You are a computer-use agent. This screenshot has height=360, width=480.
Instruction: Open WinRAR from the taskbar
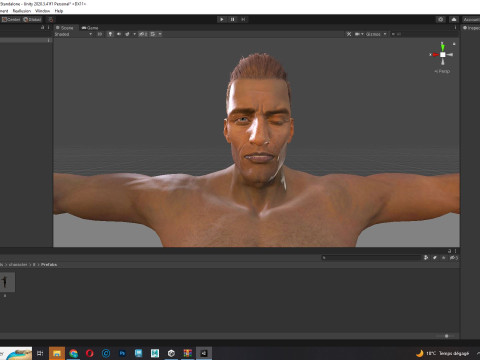[x=188, y=353]
